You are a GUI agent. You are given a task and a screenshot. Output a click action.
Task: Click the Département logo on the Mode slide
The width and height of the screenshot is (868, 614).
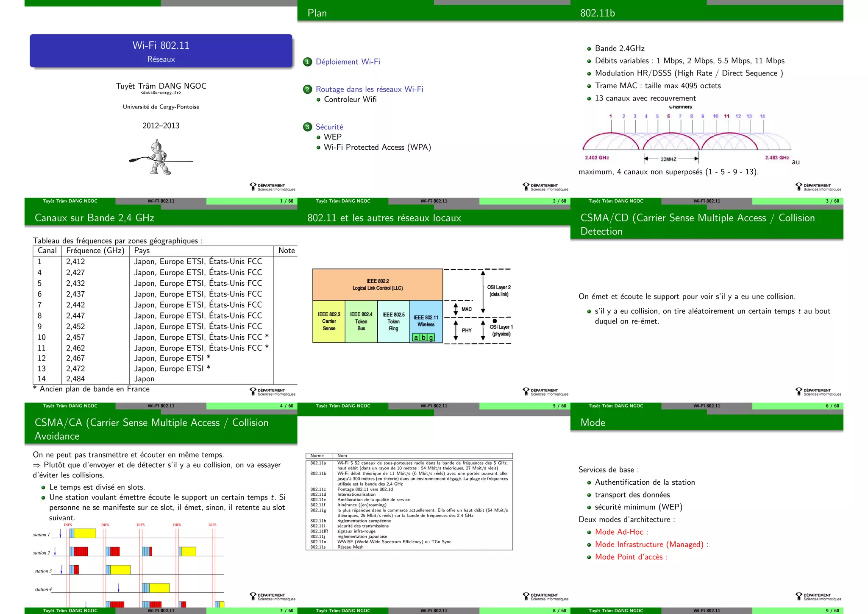pos(818,597)
